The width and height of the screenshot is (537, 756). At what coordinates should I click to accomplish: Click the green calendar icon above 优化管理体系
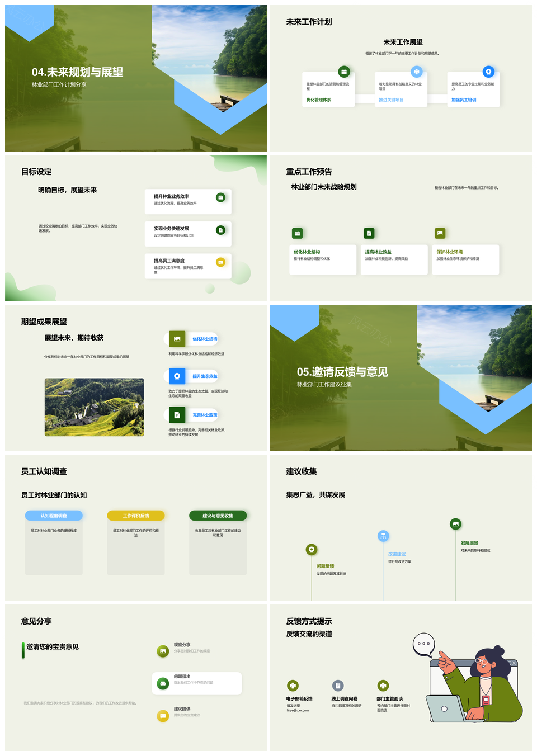pyautogui.click(x=344, y=72)
